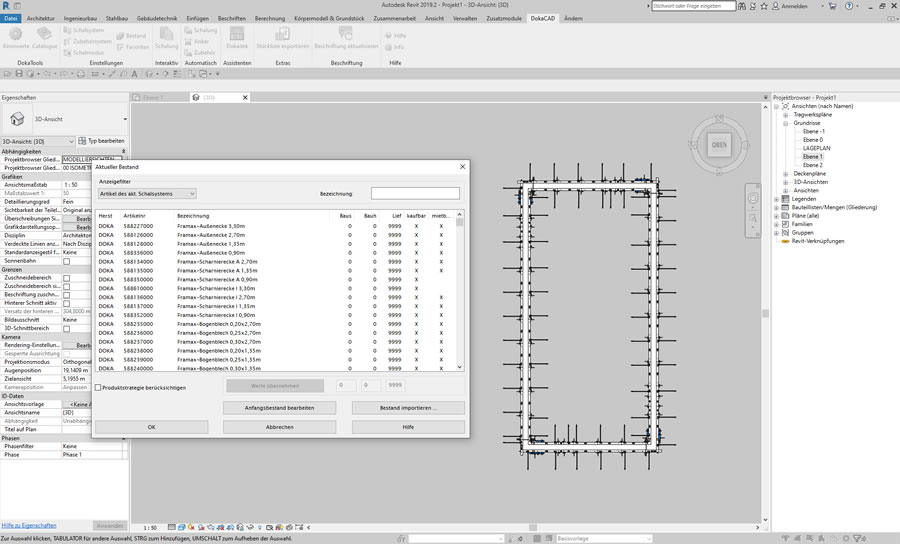This screenshot has height=544, width=900.
Task: Click the Abbrechen button
Action: 280,427
